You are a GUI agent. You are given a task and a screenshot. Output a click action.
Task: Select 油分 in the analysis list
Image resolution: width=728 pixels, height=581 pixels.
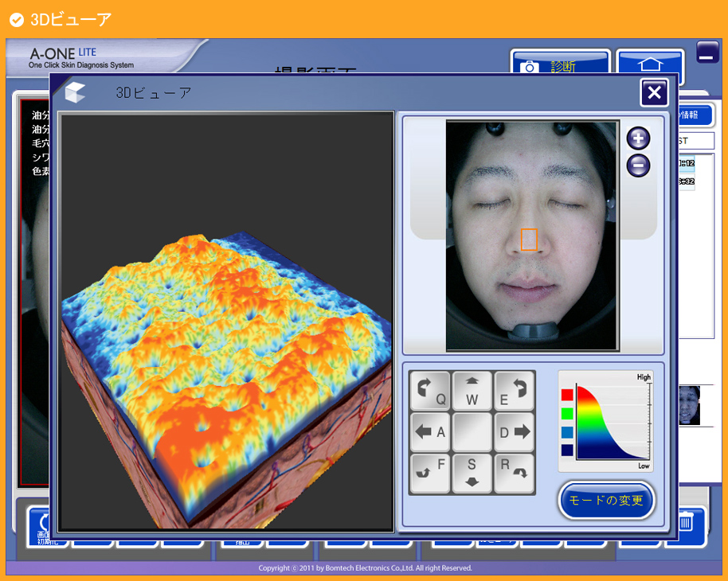coord(38,117)
